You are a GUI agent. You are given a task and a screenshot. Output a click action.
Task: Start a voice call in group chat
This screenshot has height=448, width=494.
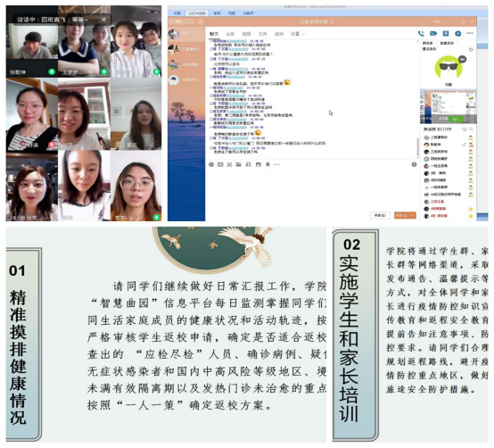pyautogui.click(x=421, y=33)
